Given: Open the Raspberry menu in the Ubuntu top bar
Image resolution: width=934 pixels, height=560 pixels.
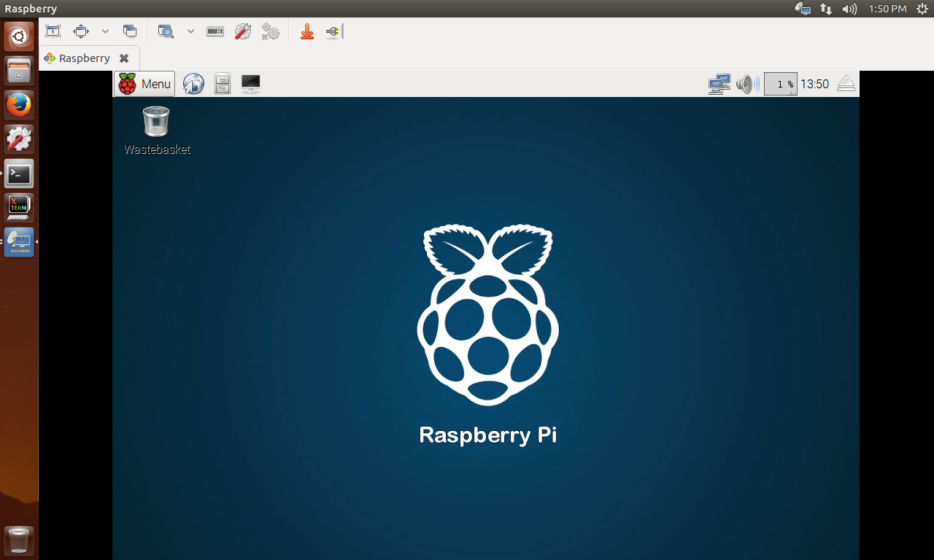Looking at the screenshot, I should [x=29, y=9].
